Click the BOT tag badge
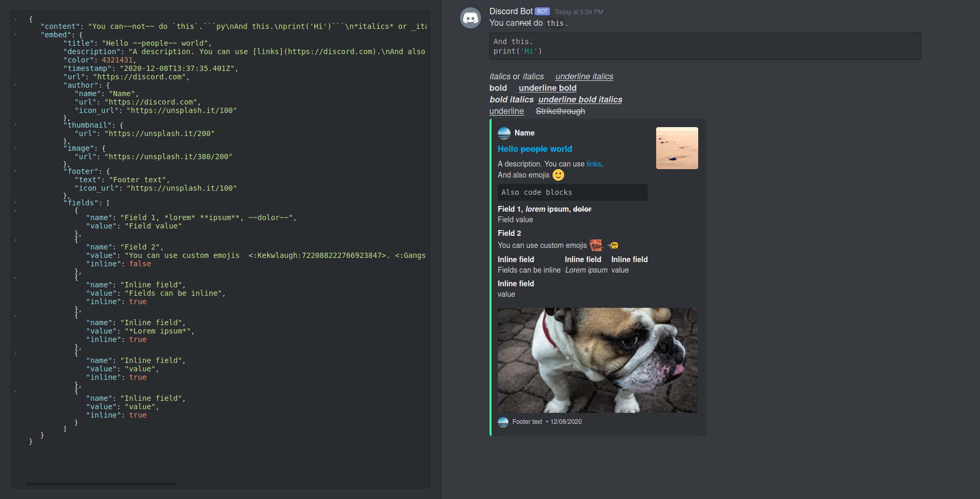 point(543,11)
